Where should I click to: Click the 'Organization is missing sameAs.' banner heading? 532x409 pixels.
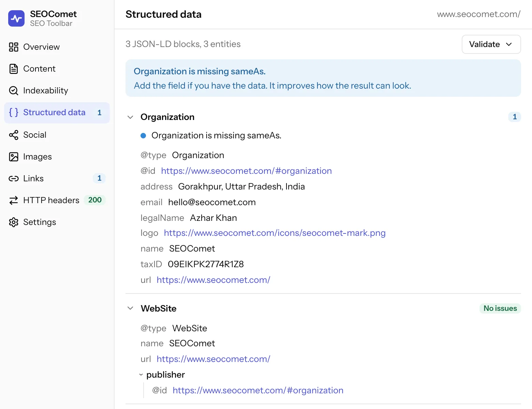199,72
